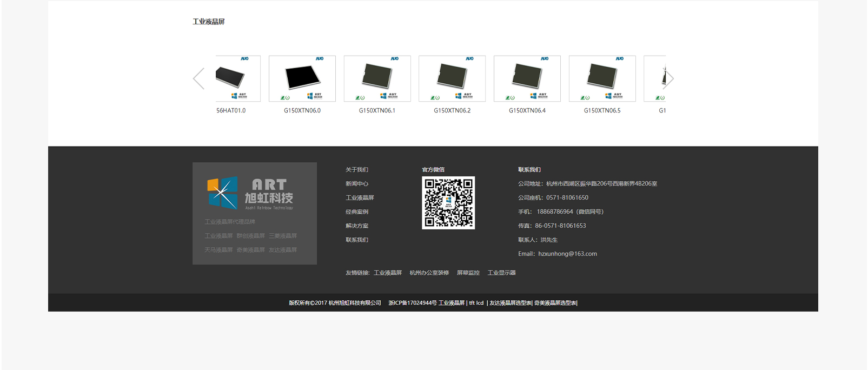The height and width of the screenshot is (370, 868).
Task: Click the mobile number 18868786964
Action: point(555,212)
